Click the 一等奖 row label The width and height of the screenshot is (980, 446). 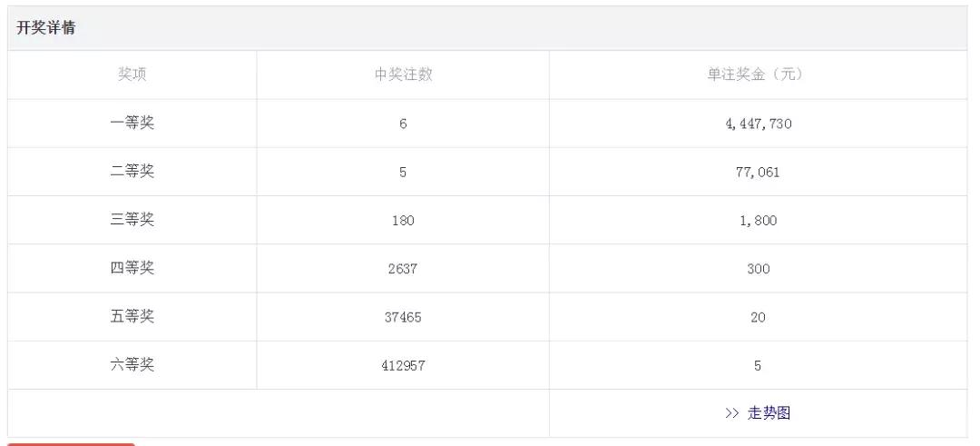point(132,123)
